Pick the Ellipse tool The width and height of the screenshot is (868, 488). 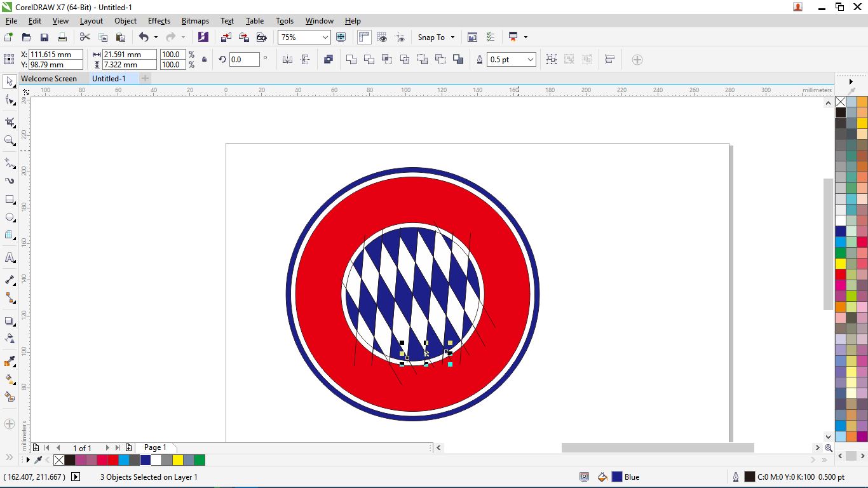click(x=10, y=217)
